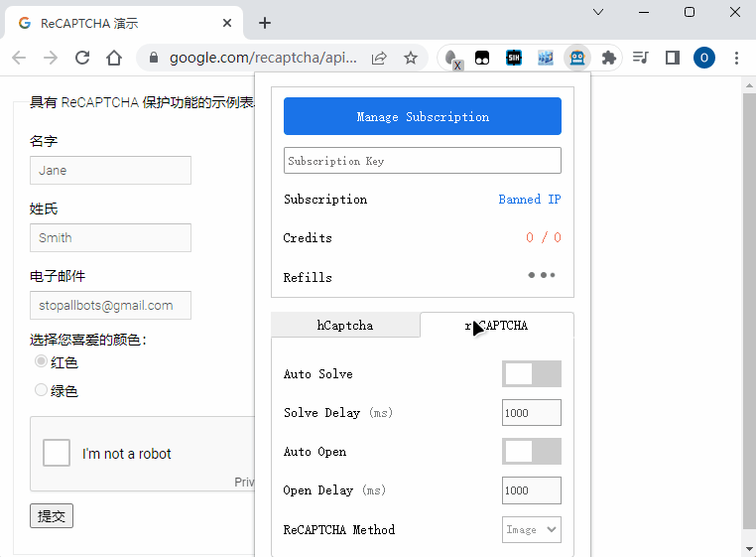756x557 pixels.
Task: Select the ReCAPTCHA 演示 browser tab
Action: pyautogui.click(x=124, y=23)
